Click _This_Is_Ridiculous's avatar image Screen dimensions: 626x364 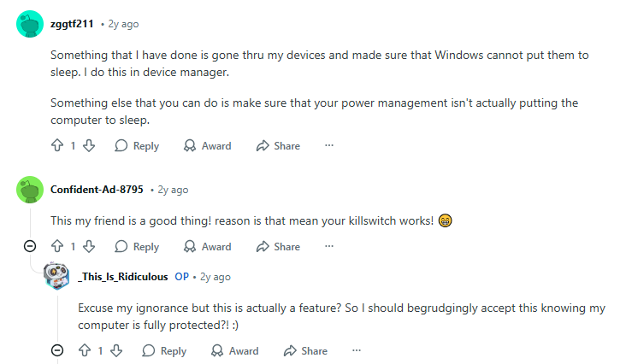pos(57,277)
